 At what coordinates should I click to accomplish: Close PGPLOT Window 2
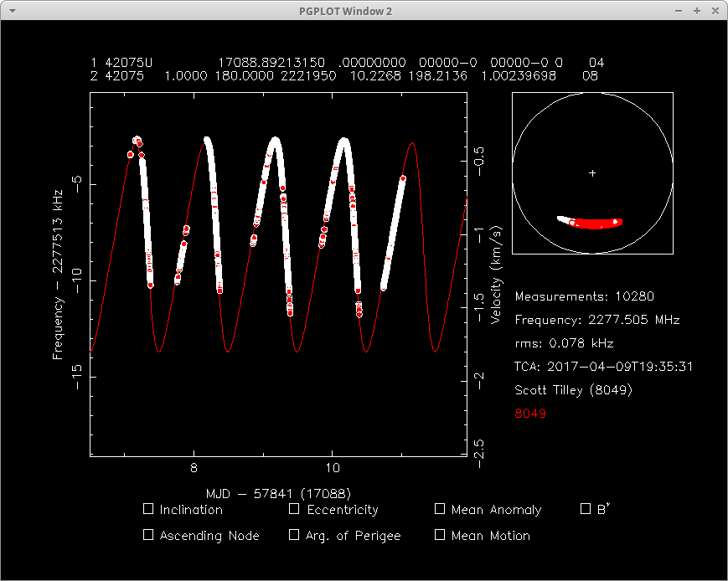click(715, 11)
